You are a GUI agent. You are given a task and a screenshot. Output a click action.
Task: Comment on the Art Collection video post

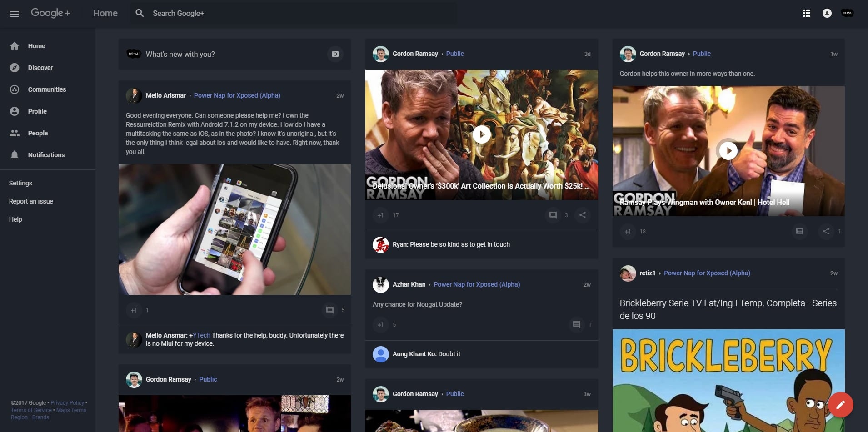(x=553, y=215)
